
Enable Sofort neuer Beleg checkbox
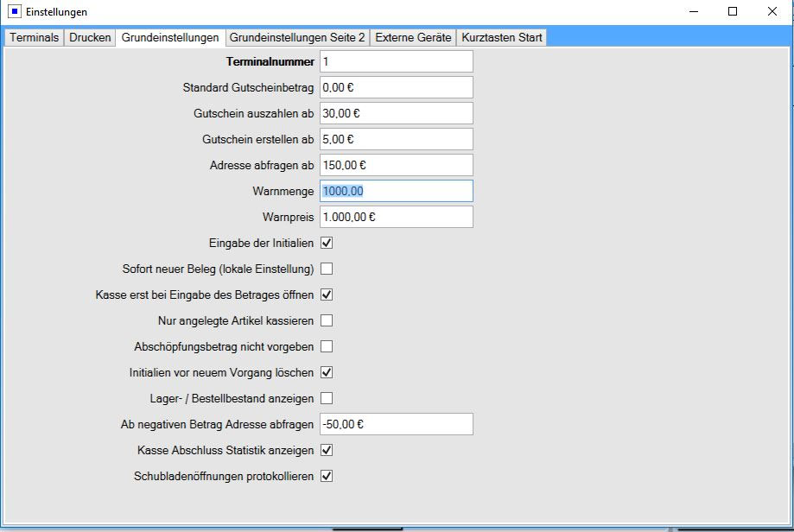point(327,269)
